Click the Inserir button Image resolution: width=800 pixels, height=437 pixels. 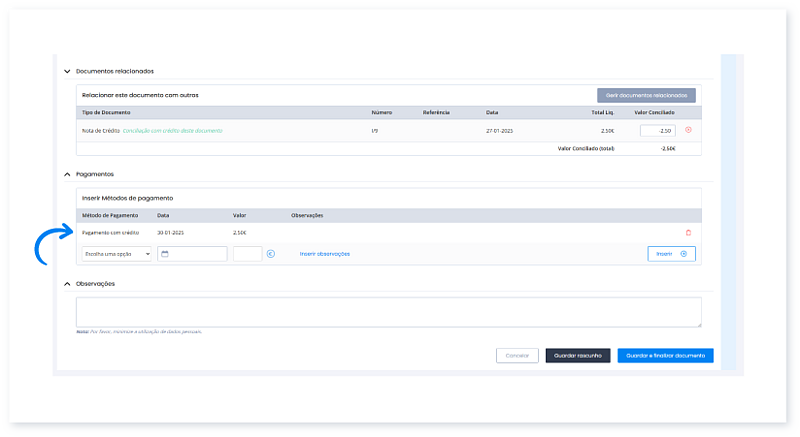tap(671, 254)
